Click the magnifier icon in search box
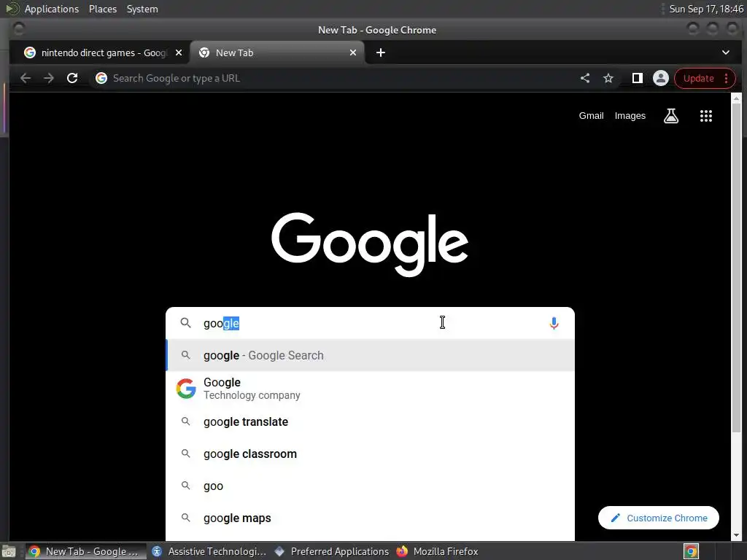The height and width of the screenshot is (560, 747). pos(186,323)
